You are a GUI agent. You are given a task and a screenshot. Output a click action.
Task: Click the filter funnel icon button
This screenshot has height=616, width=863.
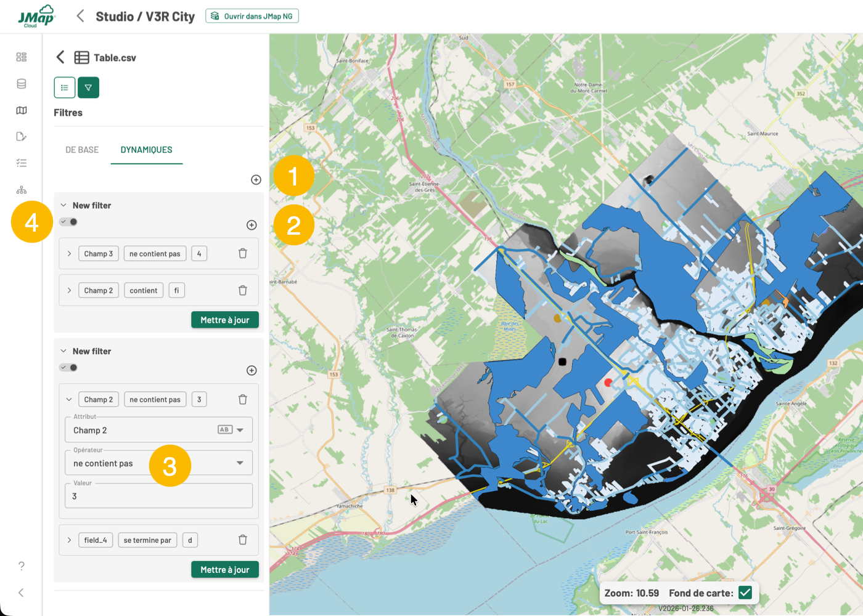point(88,87)
